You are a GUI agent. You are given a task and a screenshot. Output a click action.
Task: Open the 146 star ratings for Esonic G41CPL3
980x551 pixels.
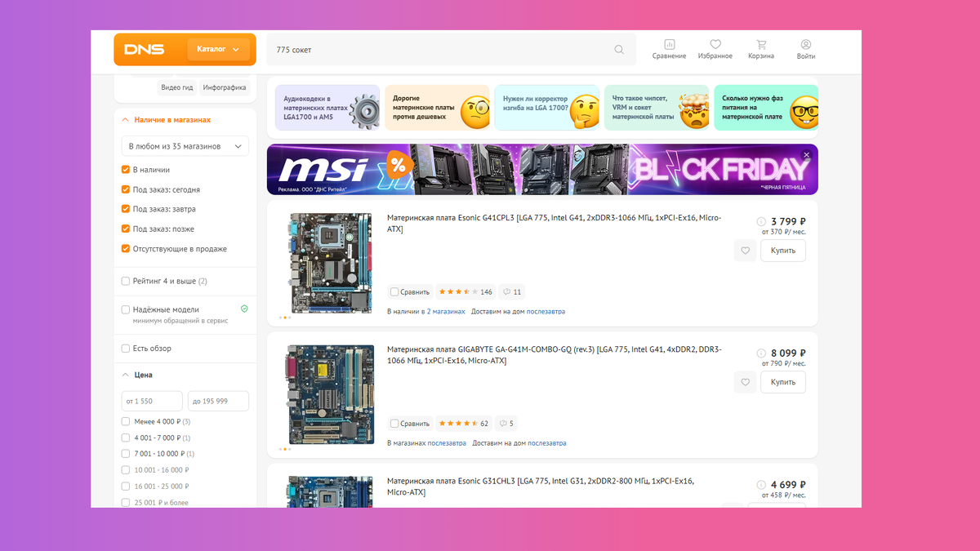tap(465, 291)
